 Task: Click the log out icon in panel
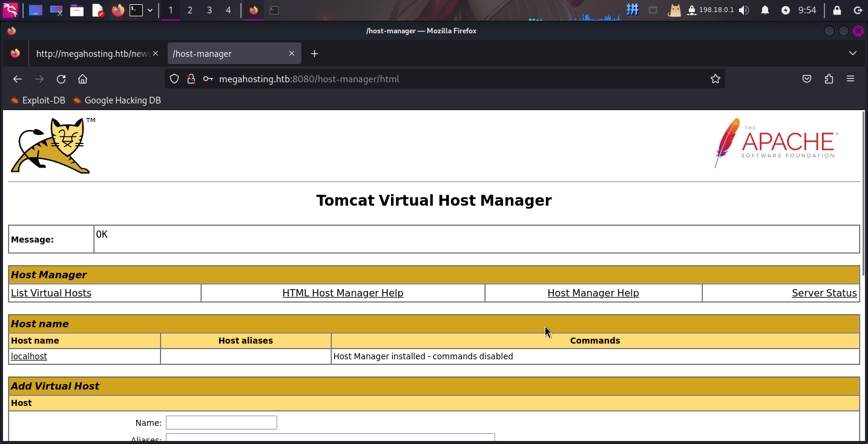[858, 10]
